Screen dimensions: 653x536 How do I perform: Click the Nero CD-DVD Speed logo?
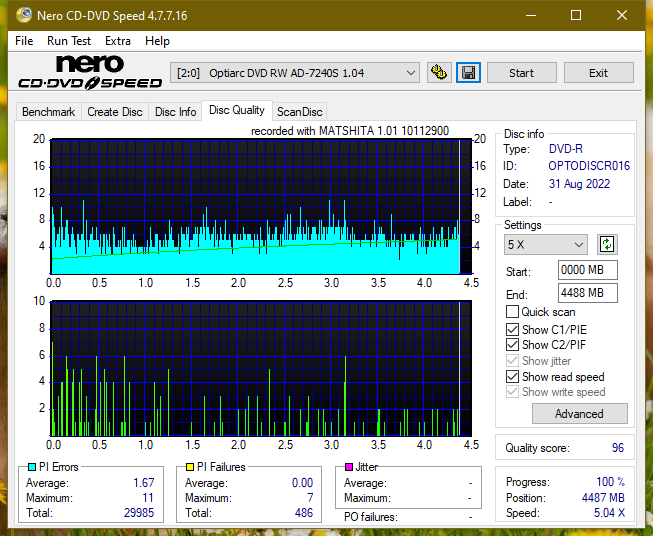(x=90, y=73)
